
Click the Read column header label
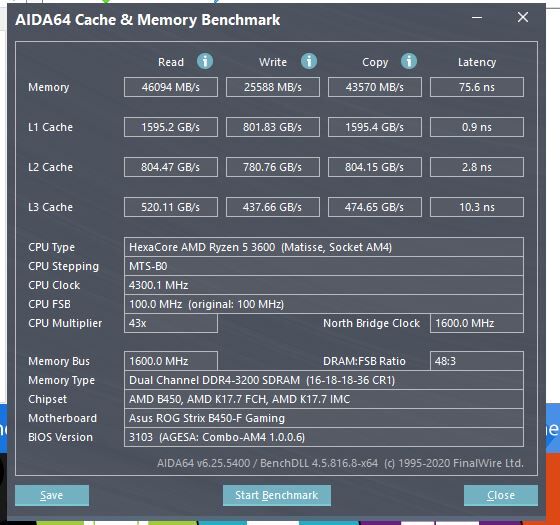pos(171,62)
